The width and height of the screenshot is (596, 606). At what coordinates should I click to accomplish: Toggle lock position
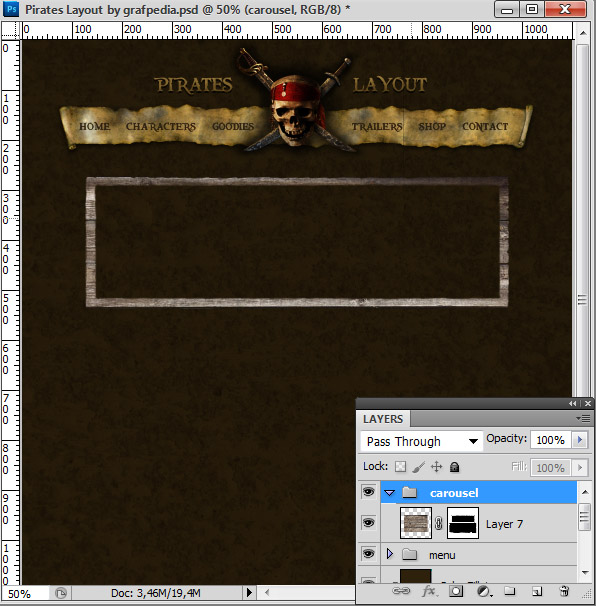(437, 467)
